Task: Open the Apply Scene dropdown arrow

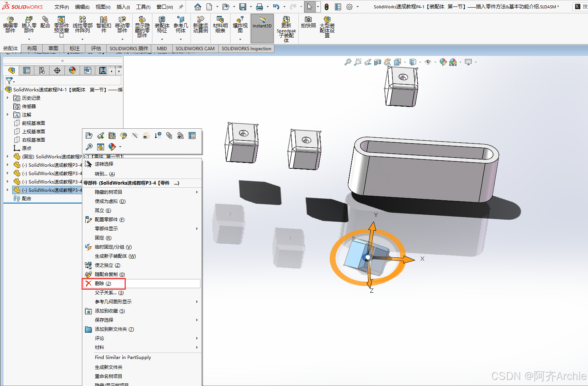Action: pos(460,62)
